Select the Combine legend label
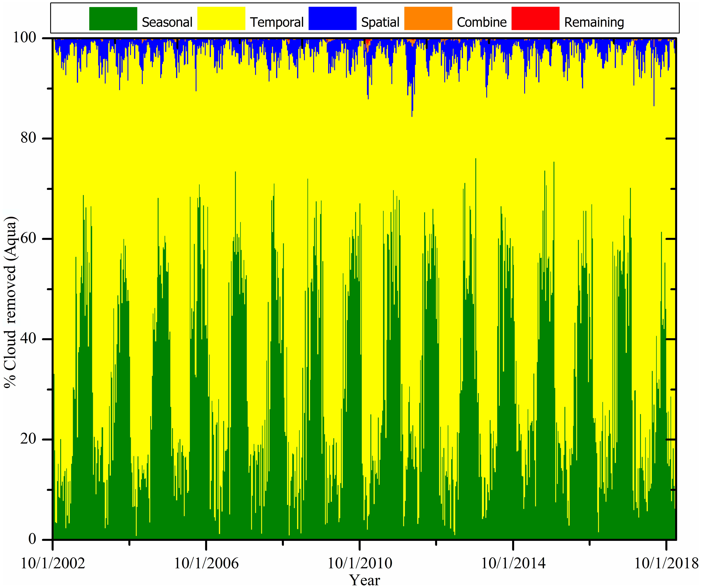 [482, 22]
